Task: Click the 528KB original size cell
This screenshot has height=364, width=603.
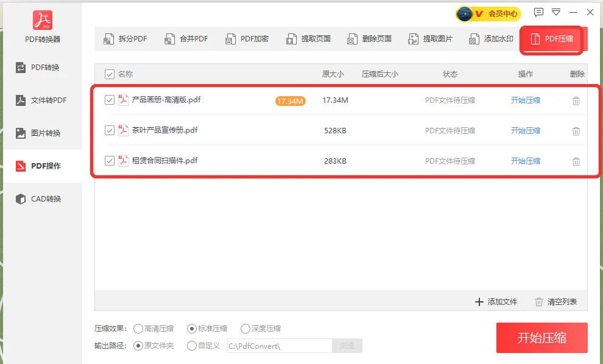Action: (336, 131)
